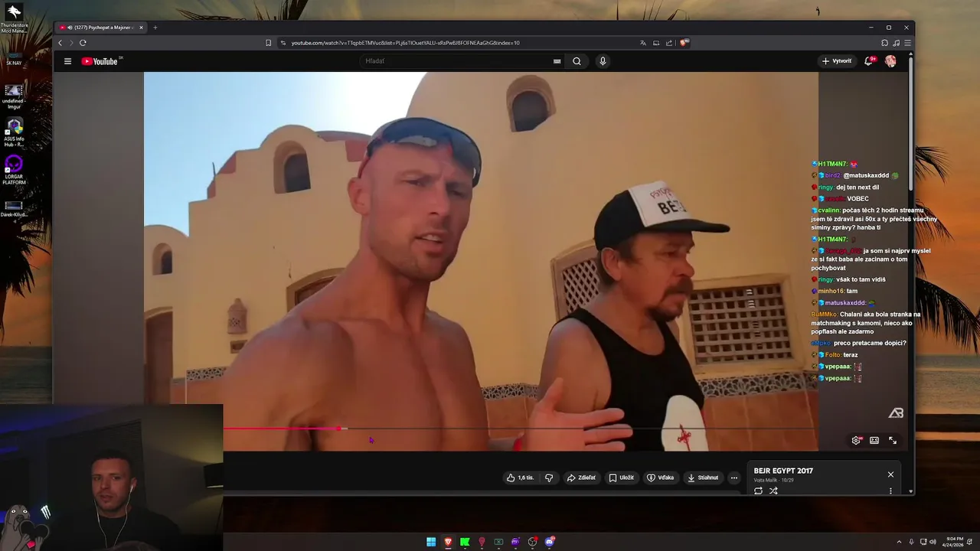Open the green Kick app in taskbar
The width and height of the screenshot is (980, 551).
[465, 542]
